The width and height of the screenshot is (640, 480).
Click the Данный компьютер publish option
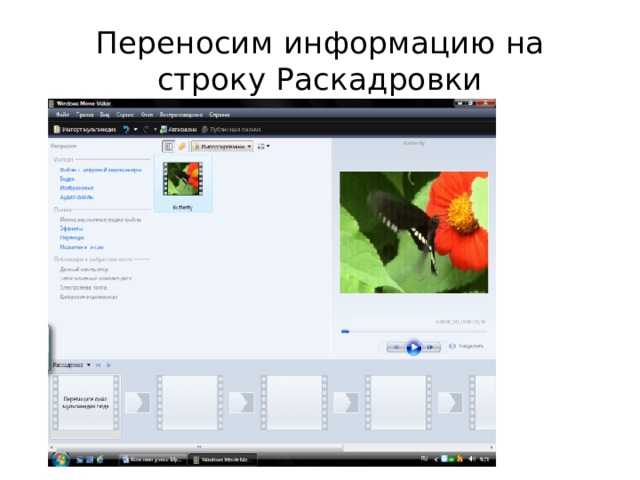click(84, 269)
